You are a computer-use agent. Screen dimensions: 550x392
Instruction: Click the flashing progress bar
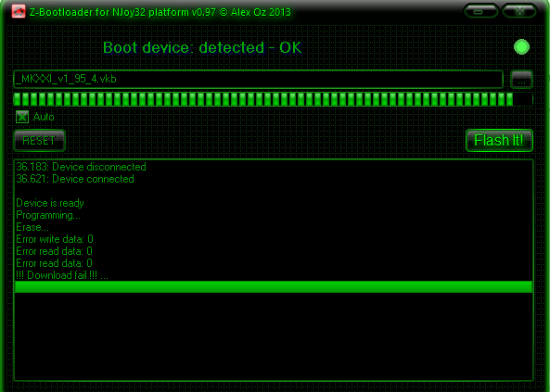(273, 99)
